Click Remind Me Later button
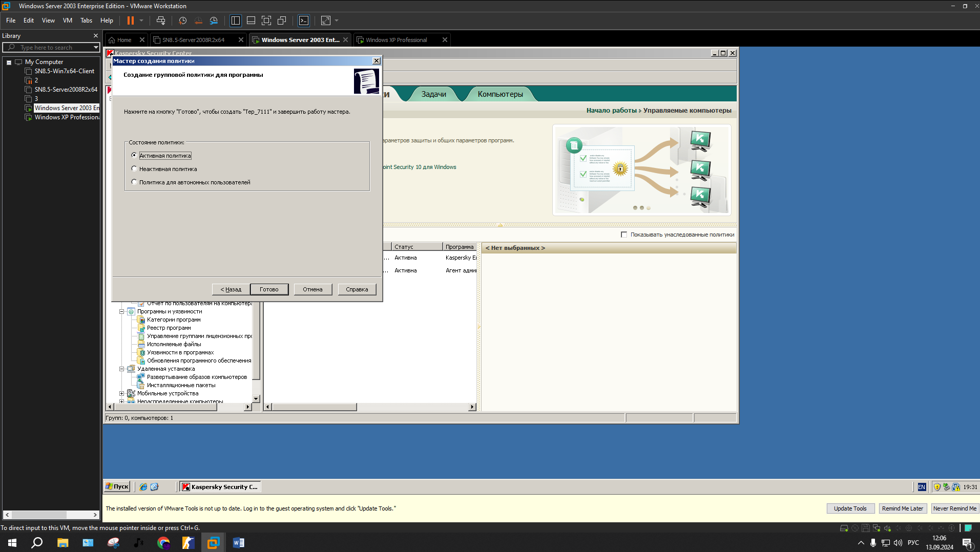This screenshot has height=552, width=980. pos(903,508)
